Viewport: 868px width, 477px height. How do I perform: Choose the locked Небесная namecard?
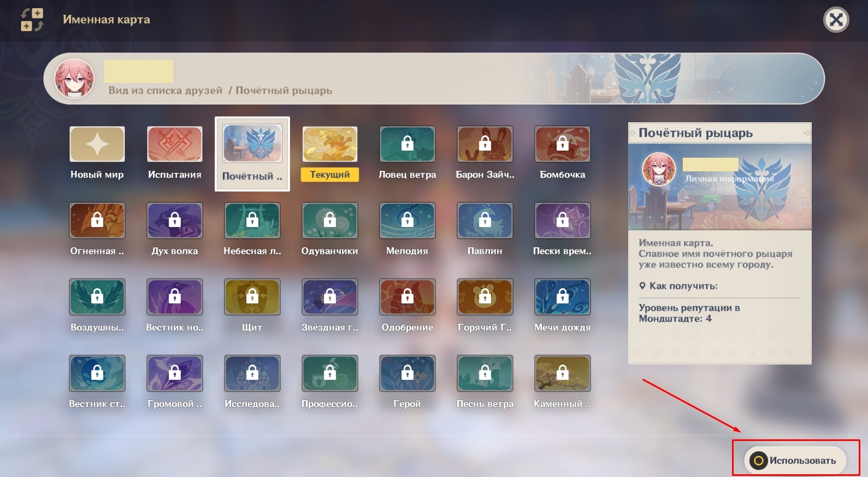click(252, 220)
